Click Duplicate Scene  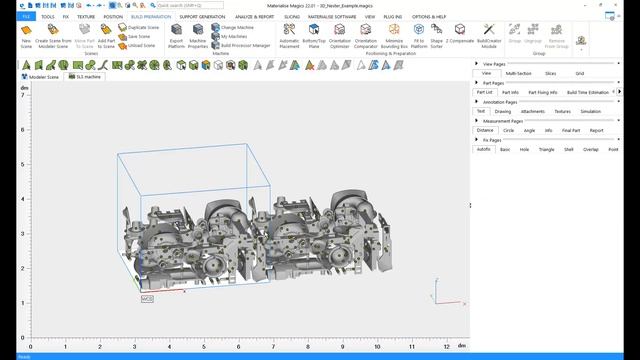tap(138, 27)
